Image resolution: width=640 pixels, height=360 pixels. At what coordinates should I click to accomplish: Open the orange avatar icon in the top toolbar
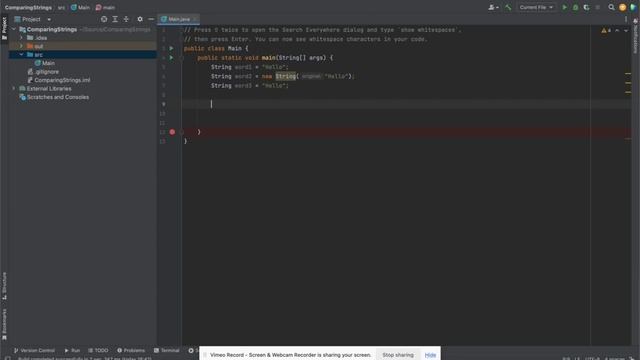(x=622, y=7)
